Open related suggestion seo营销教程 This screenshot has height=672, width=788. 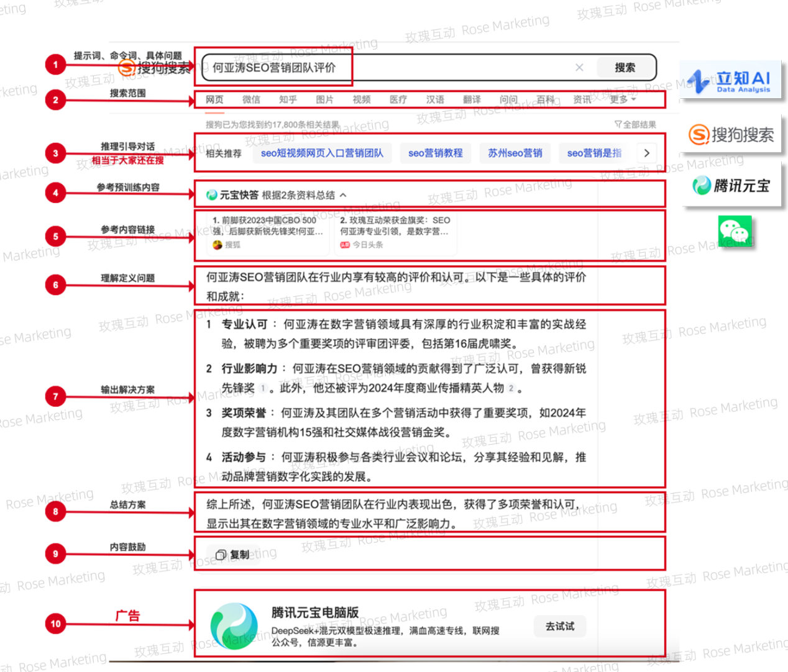pos(435,153)
